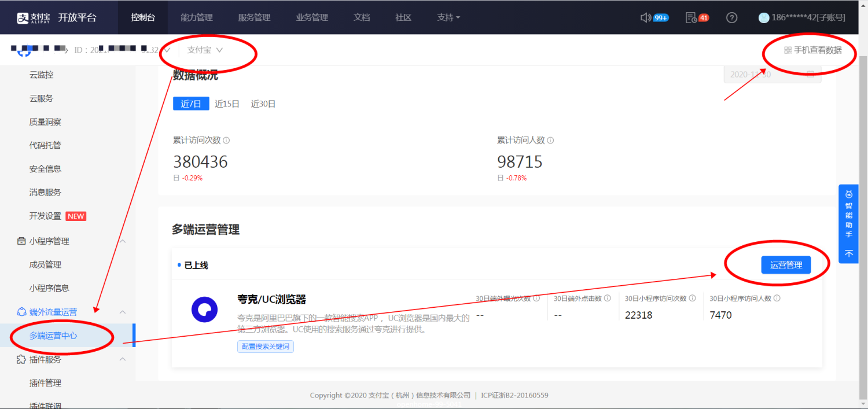Viewport: 868px width, 409px height.
Task: Collapse the 小程序管理 section chevron
Action: pyautogui.click(x=123, y=241)
